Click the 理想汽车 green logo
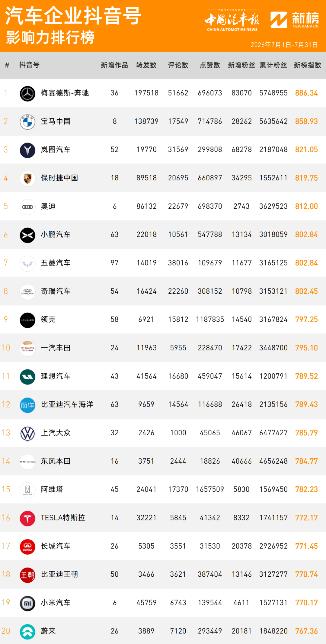This screenshot has height=644, width=326. tap(27, 377)
